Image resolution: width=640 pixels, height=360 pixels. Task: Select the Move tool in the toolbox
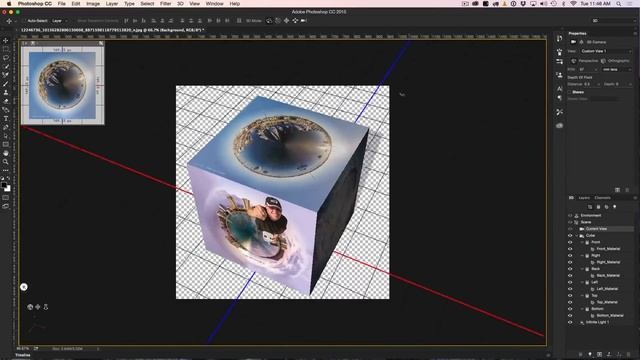point(6,40)
